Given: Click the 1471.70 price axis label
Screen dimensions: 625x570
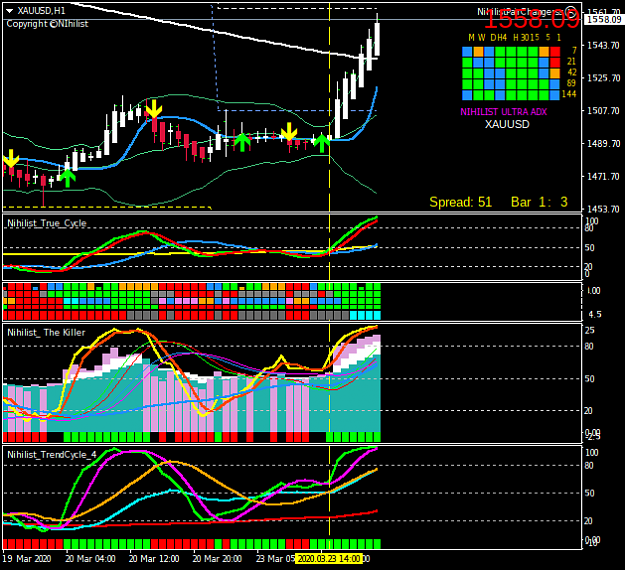Looking at the screenshot, I should [x=603, y=176].
